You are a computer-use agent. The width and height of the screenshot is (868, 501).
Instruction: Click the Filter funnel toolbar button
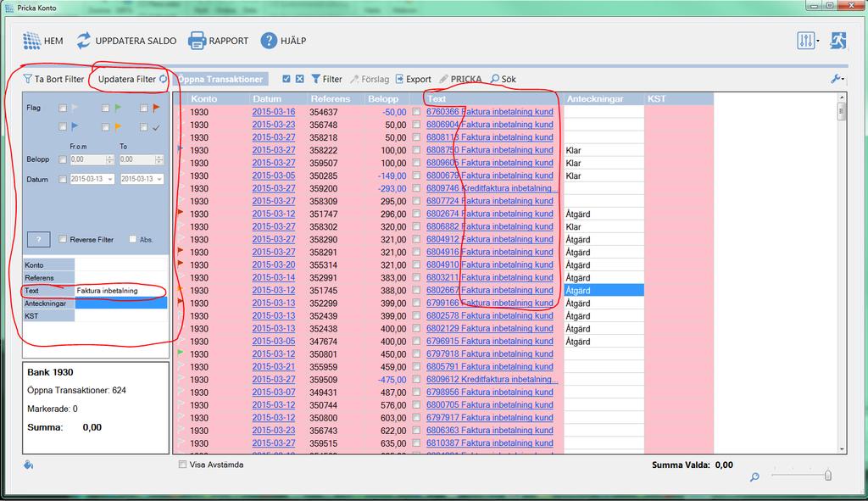[x=326, y=79]
